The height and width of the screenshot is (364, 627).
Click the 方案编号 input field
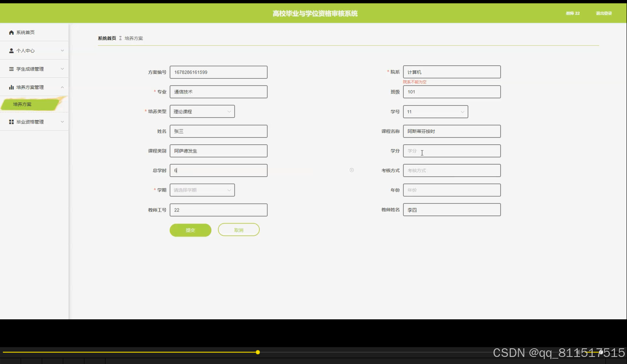pyautogui.click(x=218, y=72)
